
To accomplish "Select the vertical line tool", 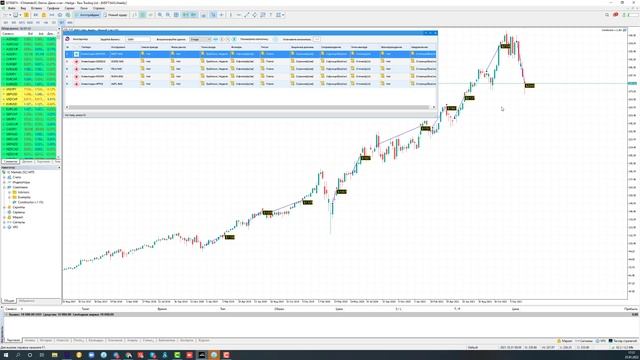I will point(231,15).
